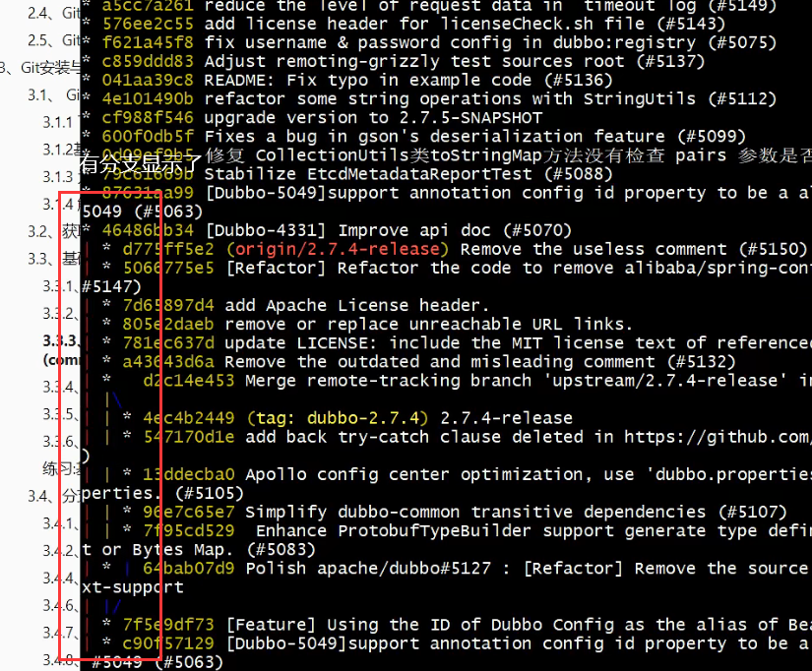Open outline entry '3.2、获' in sidebar
Image resolution: width=812 pixels, height=671 pixels.
coord(54,231)
